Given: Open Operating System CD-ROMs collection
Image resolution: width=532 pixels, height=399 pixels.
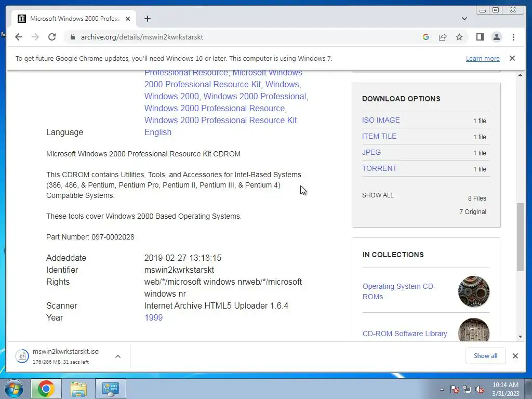Looking at the screenshot, I should (399, 291).
